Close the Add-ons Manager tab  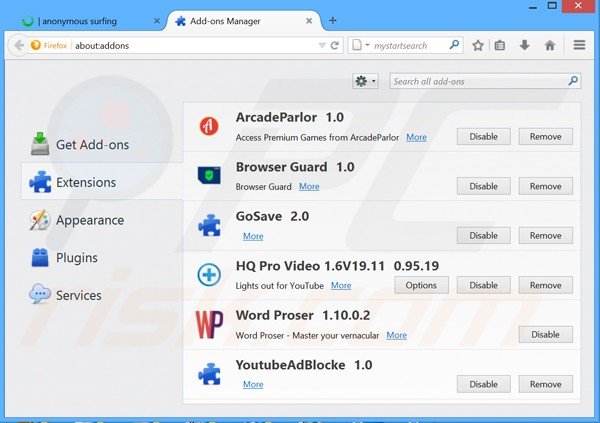[x=309, y=21]
